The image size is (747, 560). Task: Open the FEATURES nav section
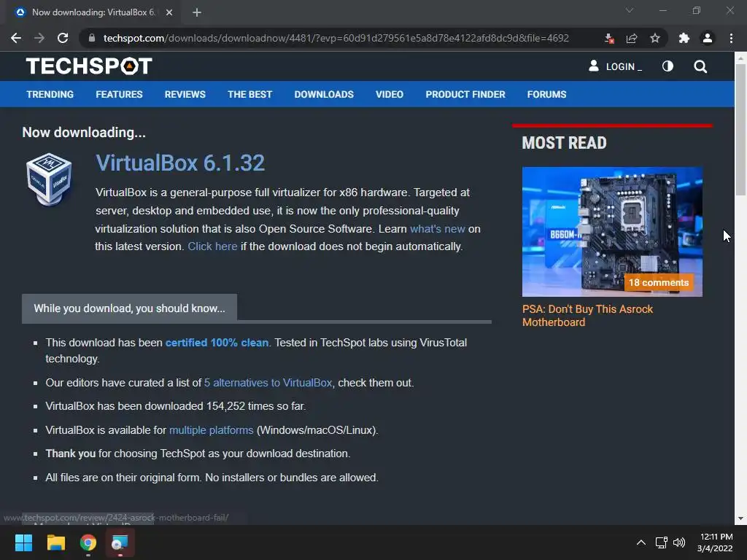pos(119,94)
